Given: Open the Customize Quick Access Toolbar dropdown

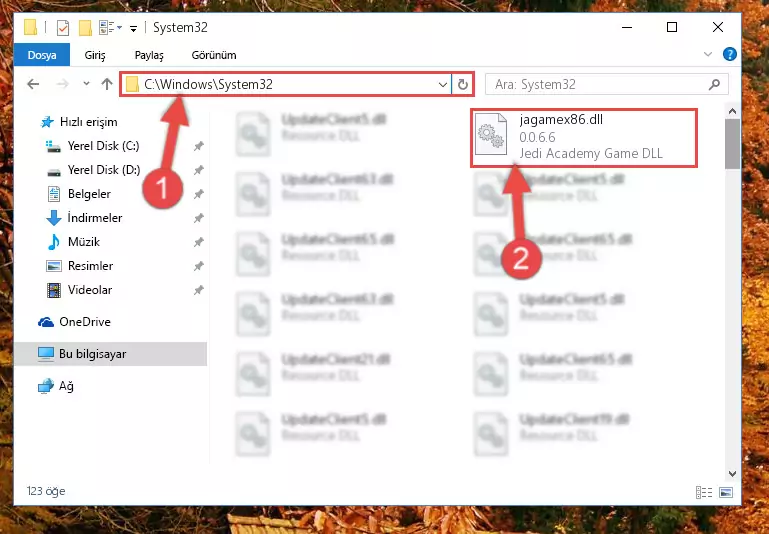Looking at the screenshot, I should pos(133,28).
